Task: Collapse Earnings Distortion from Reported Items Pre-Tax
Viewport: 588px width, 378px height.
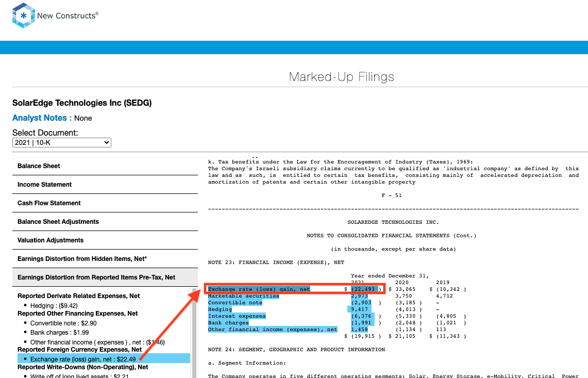Action: coord(105,277)
